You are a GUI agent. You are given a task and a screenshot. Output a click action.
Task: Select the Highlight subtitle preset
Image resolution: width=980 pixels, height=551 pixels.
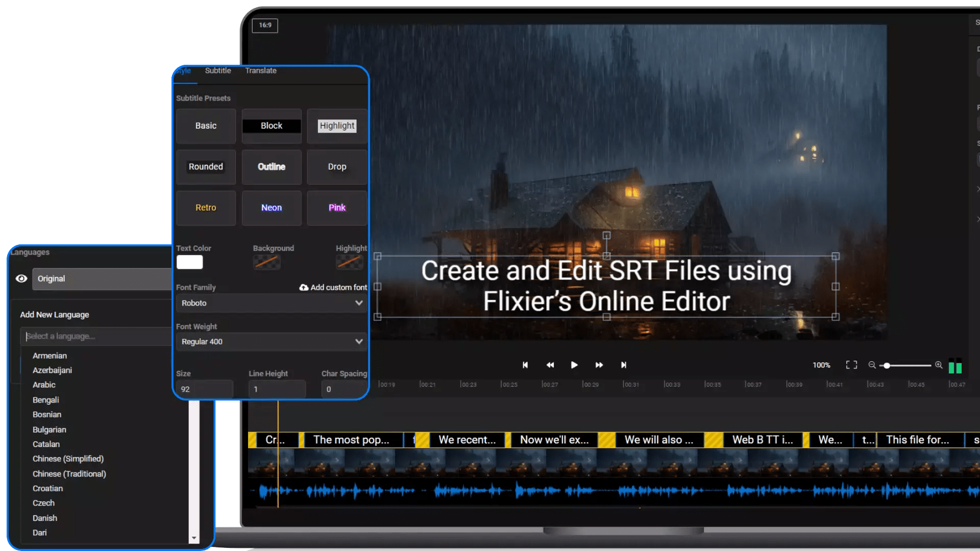point(337,126)
